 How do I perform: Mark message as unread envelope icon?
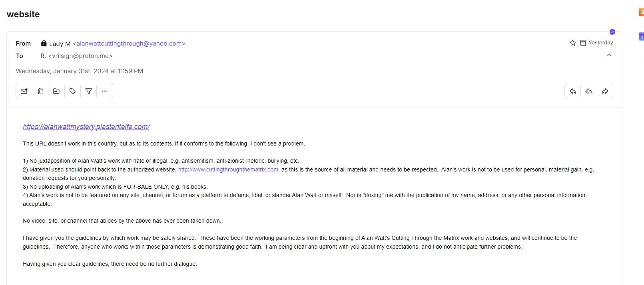24,91
